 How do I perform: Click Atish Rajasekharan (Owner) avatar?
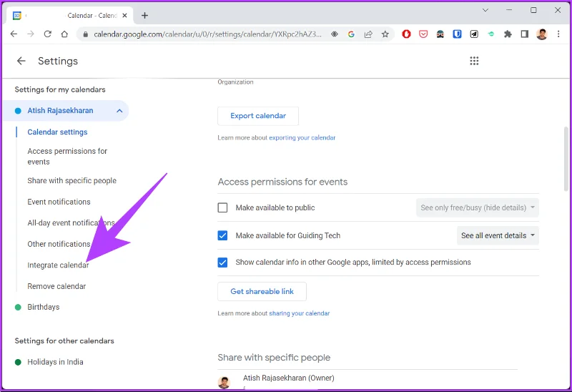tap(224, 382)
